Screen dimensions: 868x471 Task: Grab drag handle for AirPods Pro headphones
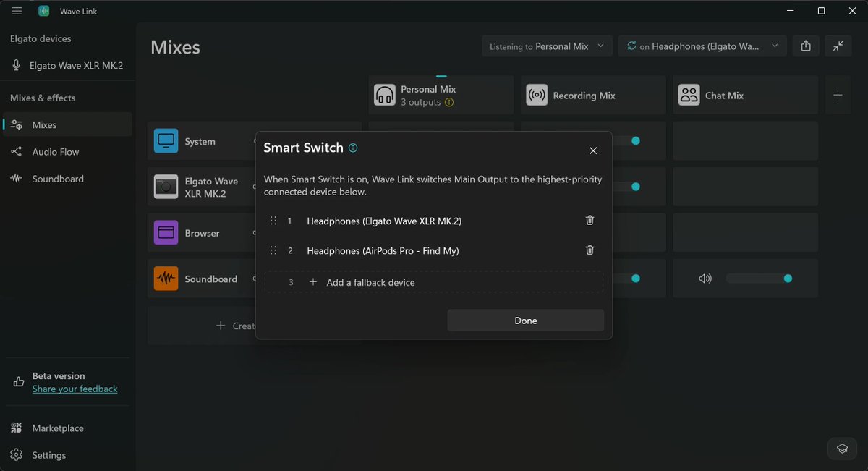pyautogui.click(x=273, y=250)
